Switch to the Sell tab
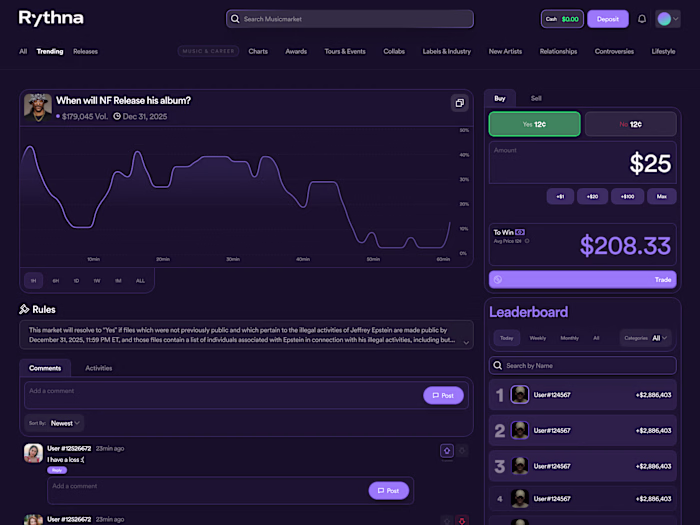Viewport: 700px width, 525px height. tap(536, 98)
